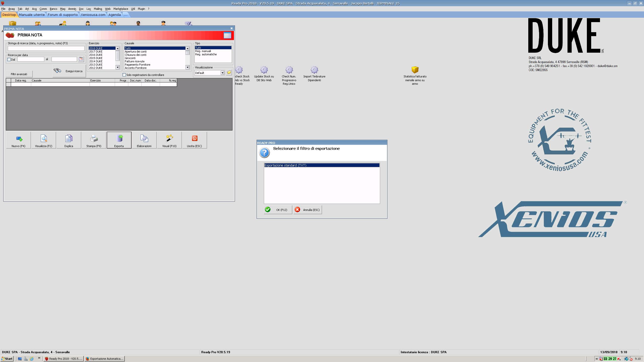
Task: Click the Start button
Action: (7, 359)
